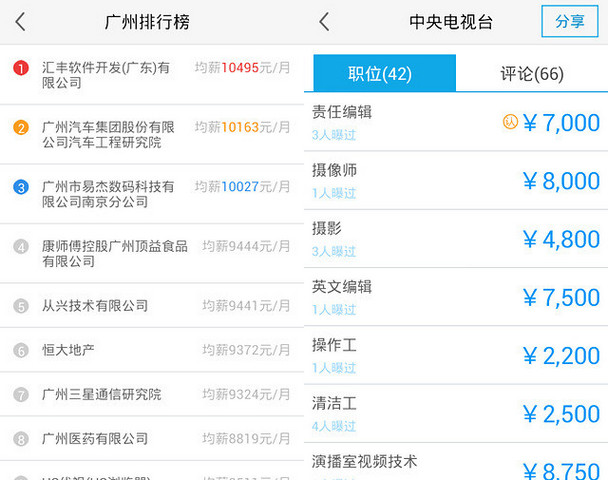Screen dimensions: 608x480
Task: Select the 均薪8819元/月 salary text
Action: pyautogui.click(x=246, y=439)
